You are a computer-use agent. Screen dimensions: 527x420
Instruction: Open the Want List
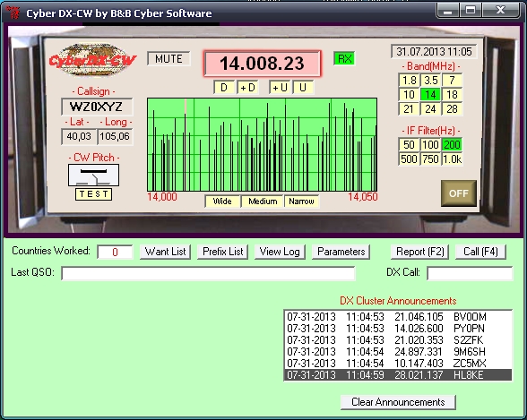(165, 252)
